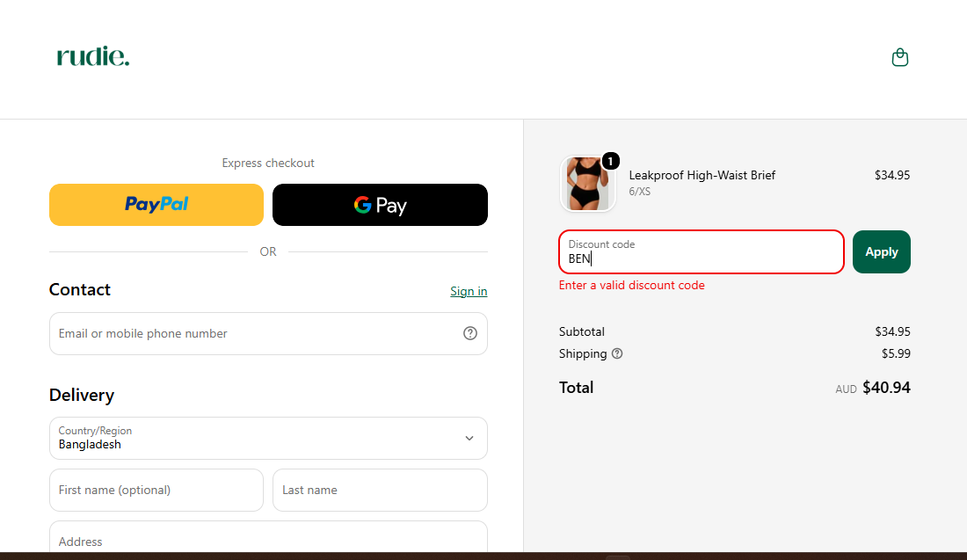Open the shopping bag cart icon
This screenshot has width=967, height=560.
(x=900, y=57)
